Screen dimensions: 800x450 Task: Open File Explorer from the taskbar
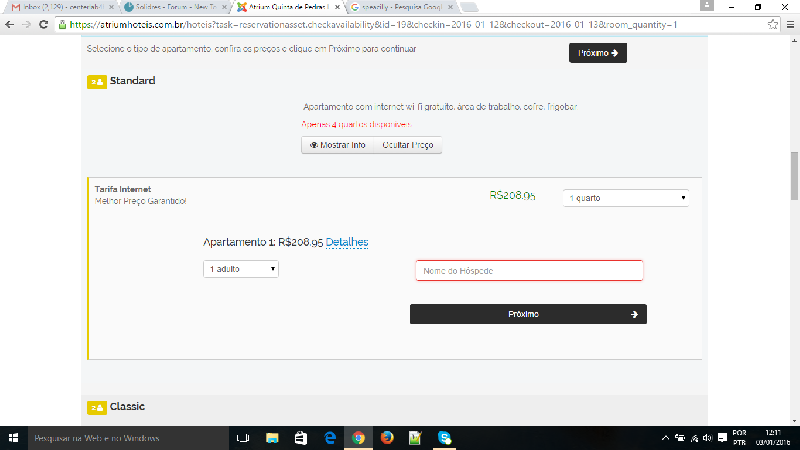271,438
